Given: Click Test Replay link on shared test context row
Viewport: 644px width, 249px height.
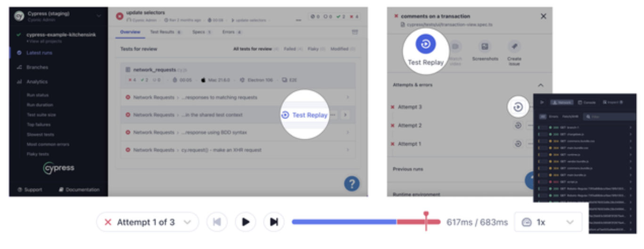Looking at the screenshot, I should point(305,115).
